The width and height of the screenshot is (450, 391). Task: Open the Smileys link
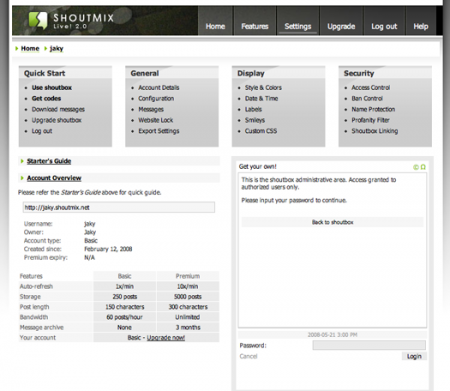tap(255, 120)
